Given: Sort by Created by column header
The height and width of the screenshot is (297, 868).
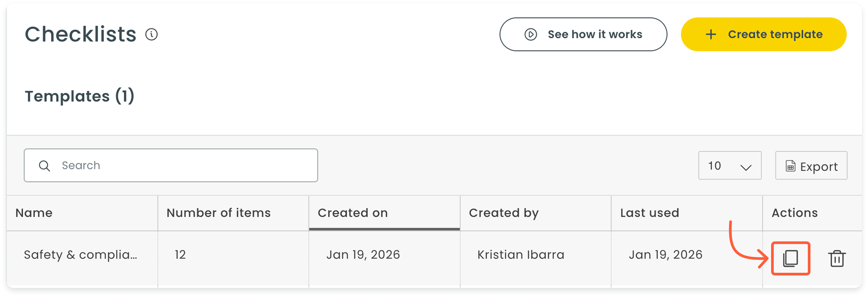Looking at the screenshot, I should tap(503, 213).
